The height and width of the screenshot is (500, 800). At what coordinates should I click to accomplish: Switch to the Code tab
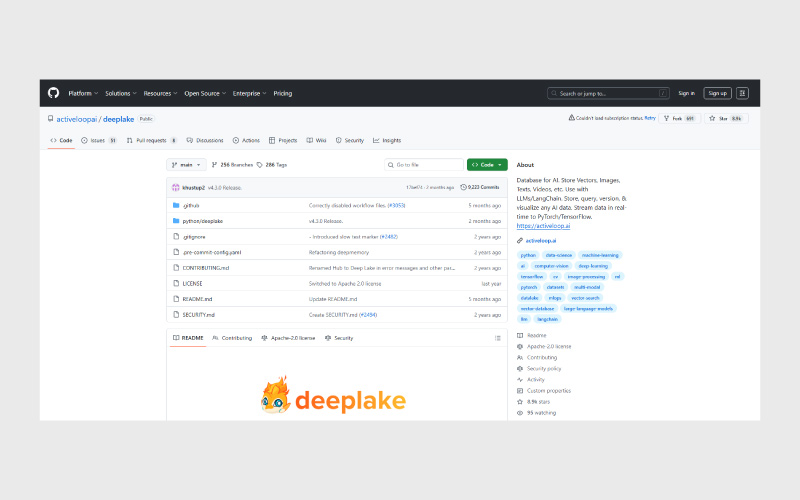click(61, 140)
